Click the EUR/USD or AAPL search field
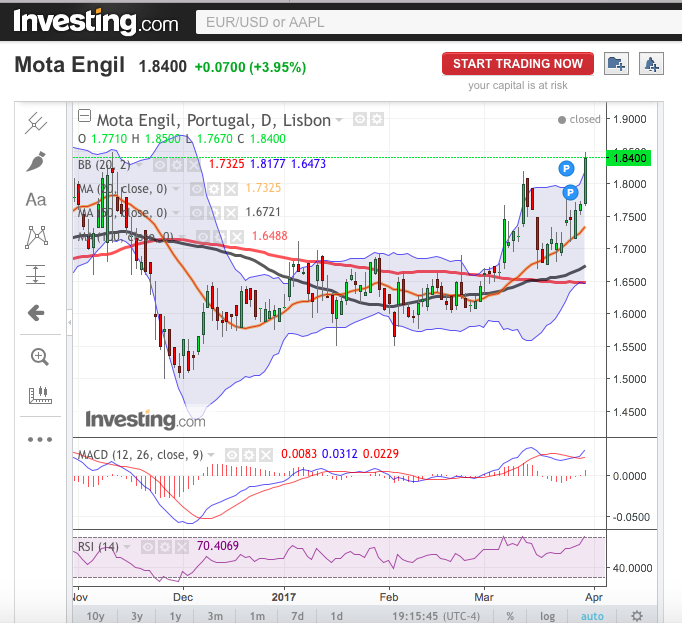 pos(438,22)
